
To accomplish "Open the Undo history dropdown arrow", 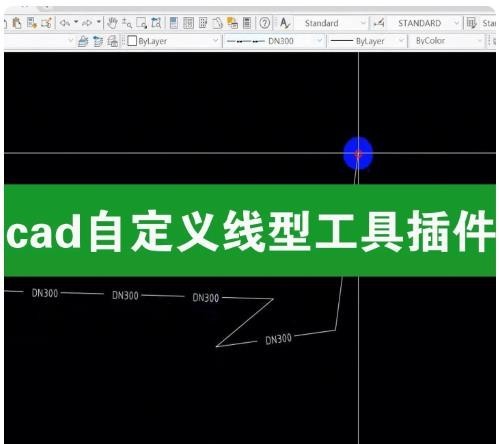I will [76, 22].
